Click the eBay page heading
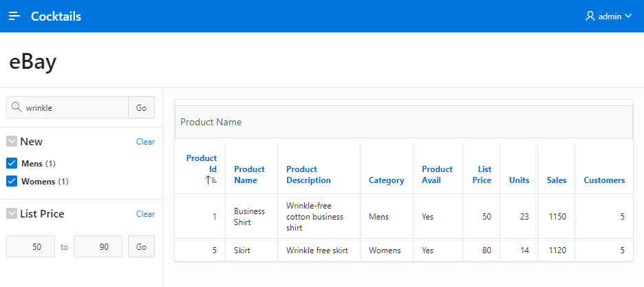Image resolution: width=644 pixels, height=287 pixels. pyautogui.click(x=32, y=62)
